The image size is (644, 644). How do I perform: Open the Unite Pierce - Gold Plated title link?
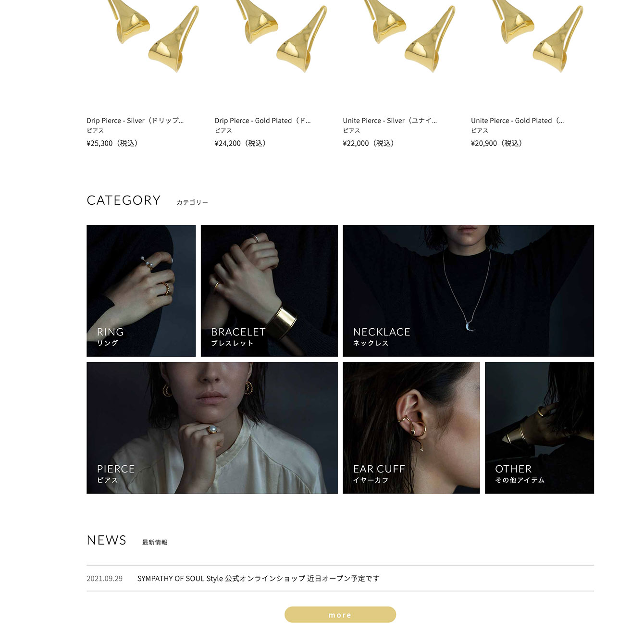coord(518,121)
